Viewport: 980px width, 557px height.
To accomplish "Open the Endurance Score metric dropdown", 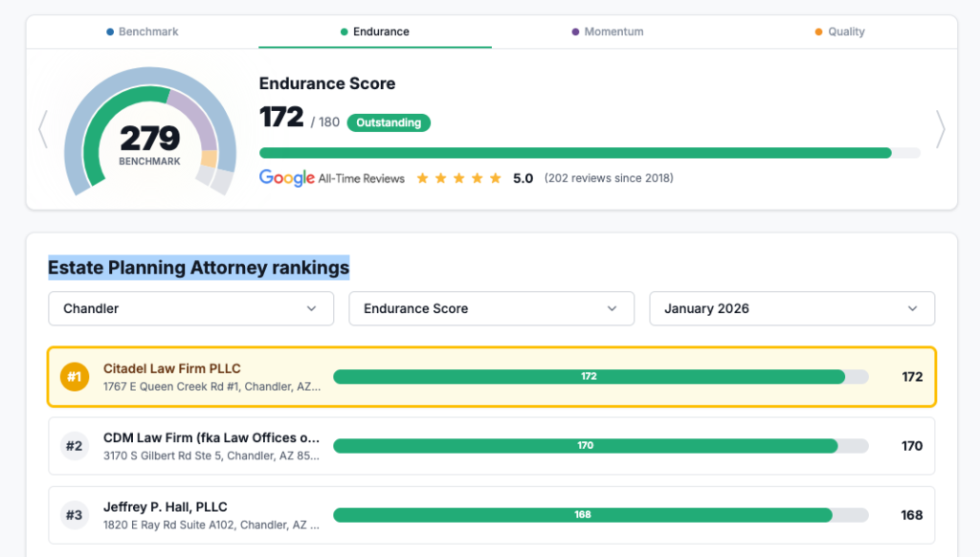I will pyautogui.click(x=491, y=308).
